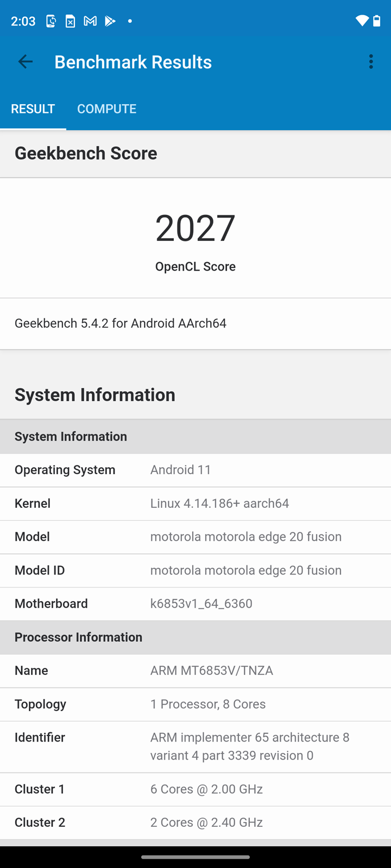Select the Cluster 2 row
The height and width of the screenshot is (868, 391).
click(195, 822)
